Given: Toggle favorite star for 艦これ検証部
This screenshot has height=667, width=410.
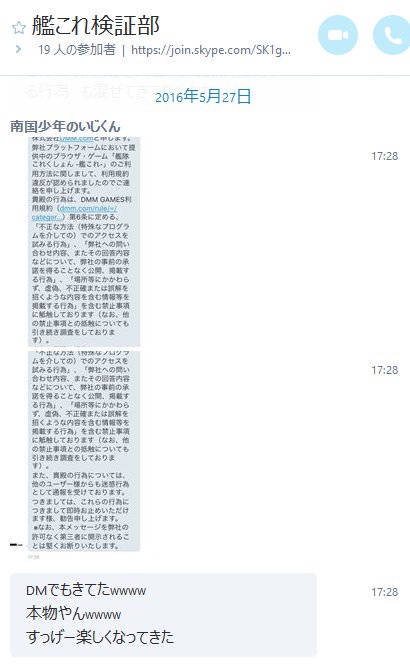Looking at the screenshot, I should click(x=19, y=28).
